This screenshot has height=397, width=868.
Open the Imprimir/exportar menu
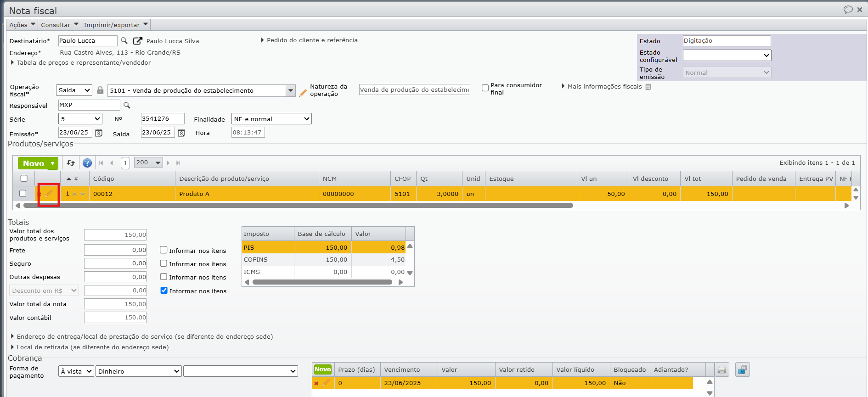click(115, 25)
